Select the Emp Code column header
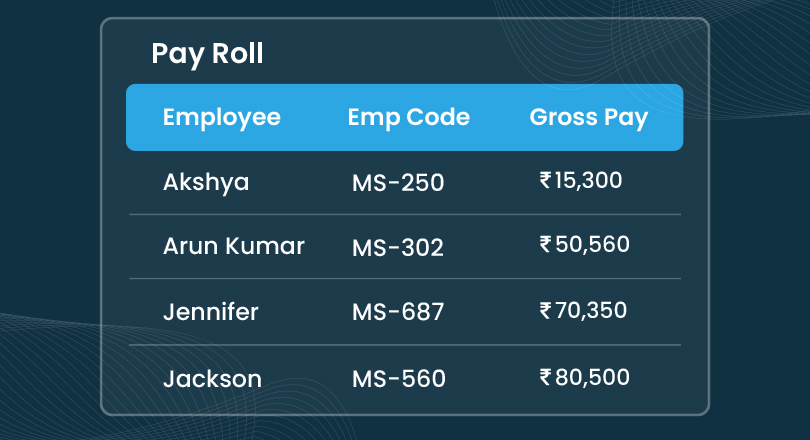The image size is (810, 440). click(x=408, y=117)
